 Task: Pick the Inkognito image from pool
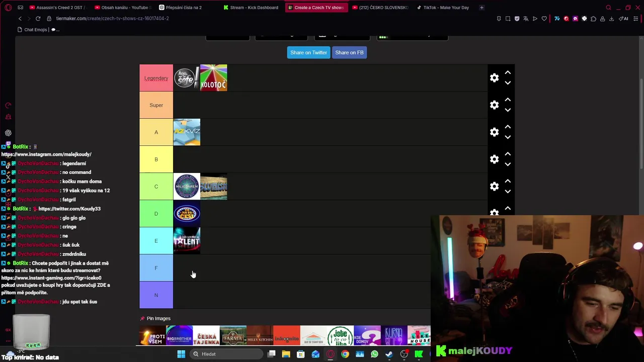point(287,335)
